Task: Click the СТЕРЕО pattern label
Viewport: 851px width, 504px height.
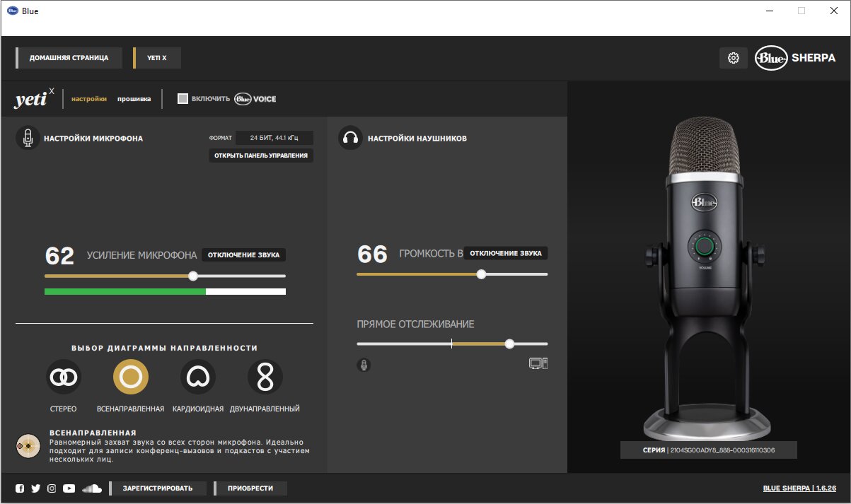Action: click(x=64, y=409)
